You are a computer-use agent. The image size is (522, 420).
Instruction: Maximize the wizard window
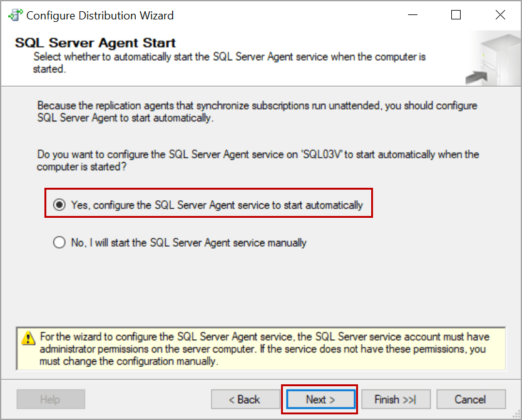pyautogui.click(x=456, y=14)
